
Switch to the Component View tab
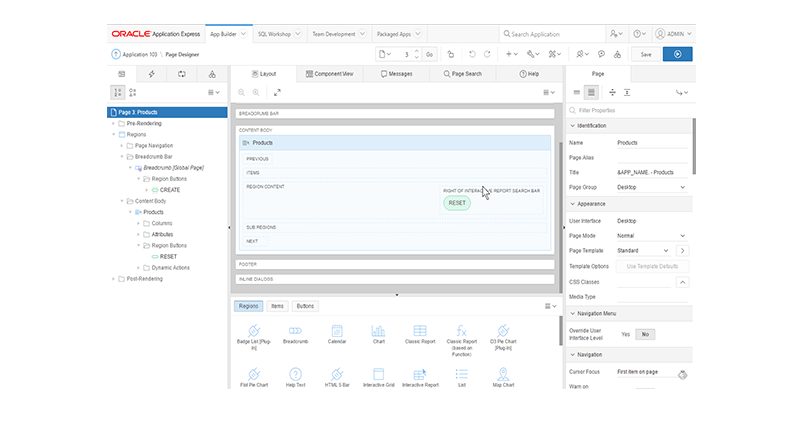click(329, 74)
